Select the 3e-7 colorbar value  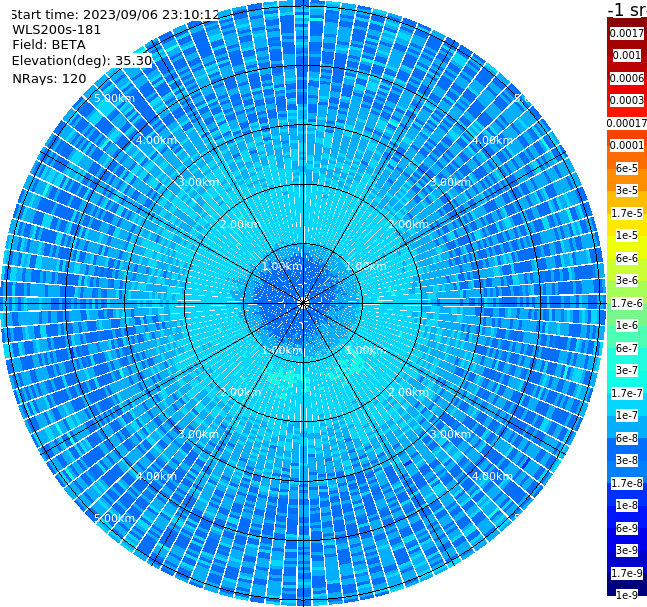pos(627,370)
